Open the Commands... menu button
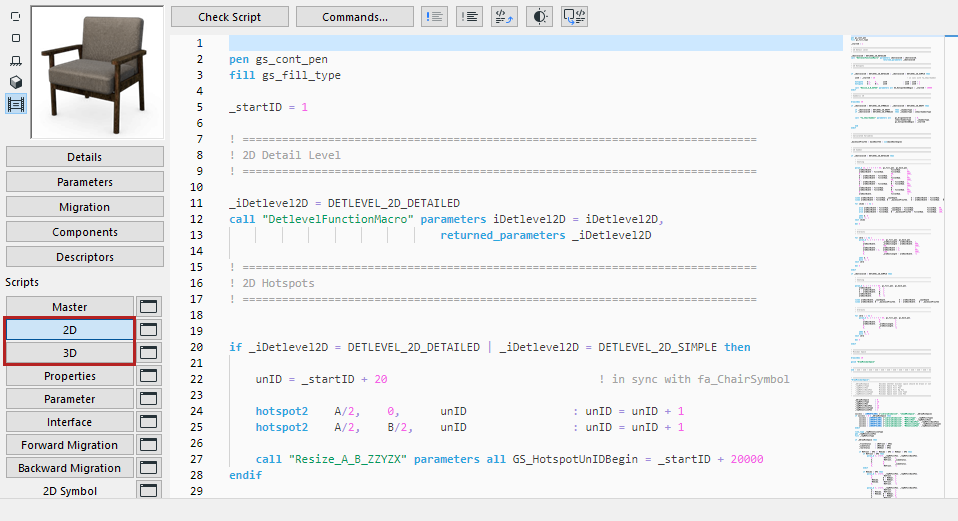Image resolution: width=958 pixels, height=521 pixels. point(354,17)
